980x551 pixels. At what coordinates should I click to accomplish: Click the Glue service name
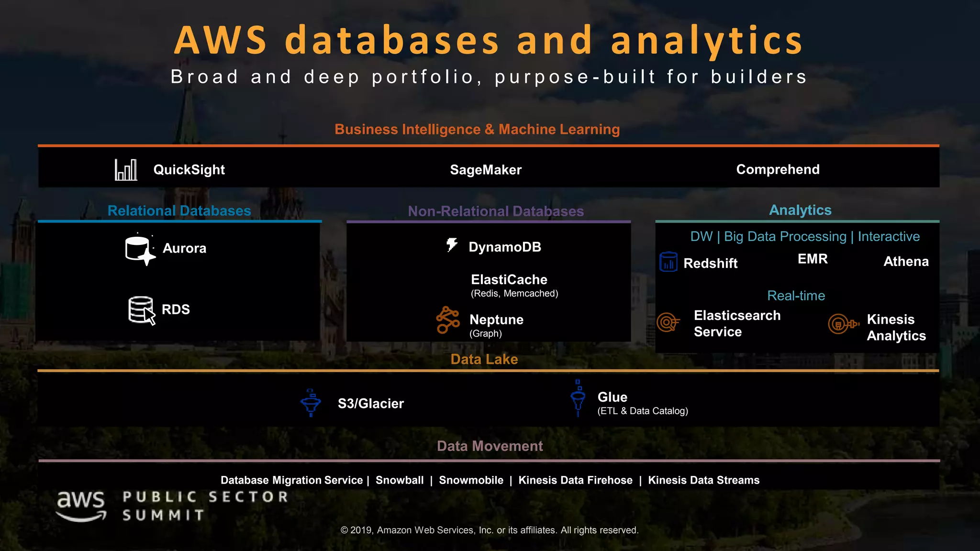612,397
